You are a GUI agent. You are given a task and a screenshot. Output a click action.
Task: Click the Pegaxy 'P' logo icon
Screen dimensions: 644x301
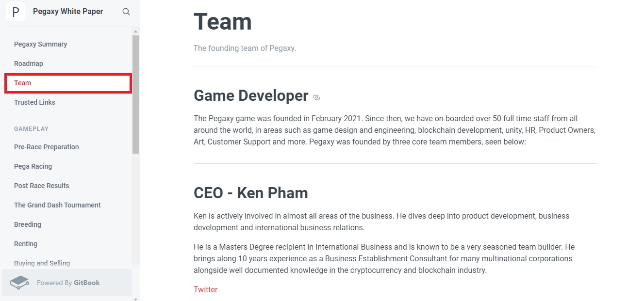(16, 12)
